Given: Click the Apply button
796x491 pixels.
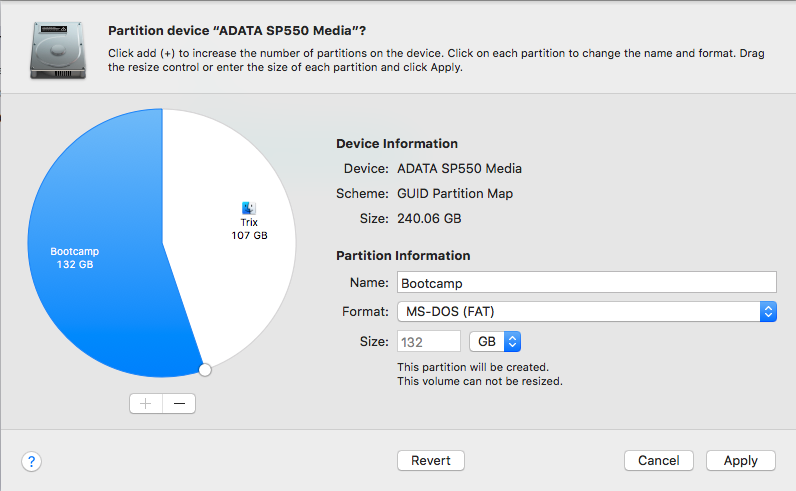Looking at the screenshot, I should [741, 461].
